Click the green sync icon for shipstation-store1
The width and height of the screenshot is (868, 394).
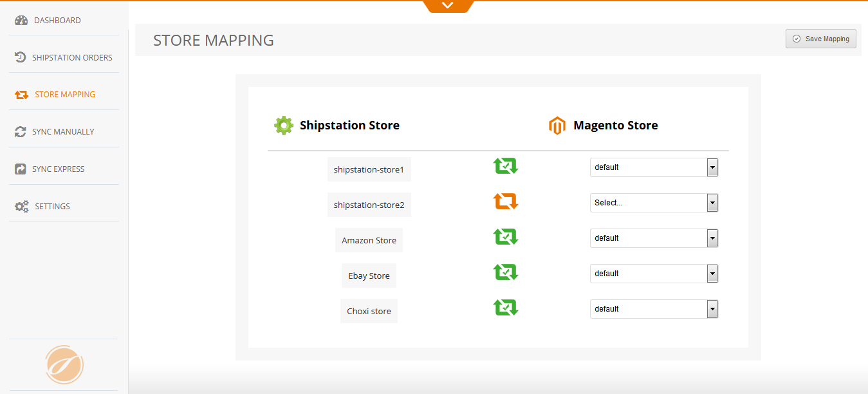tap(506, 166)
